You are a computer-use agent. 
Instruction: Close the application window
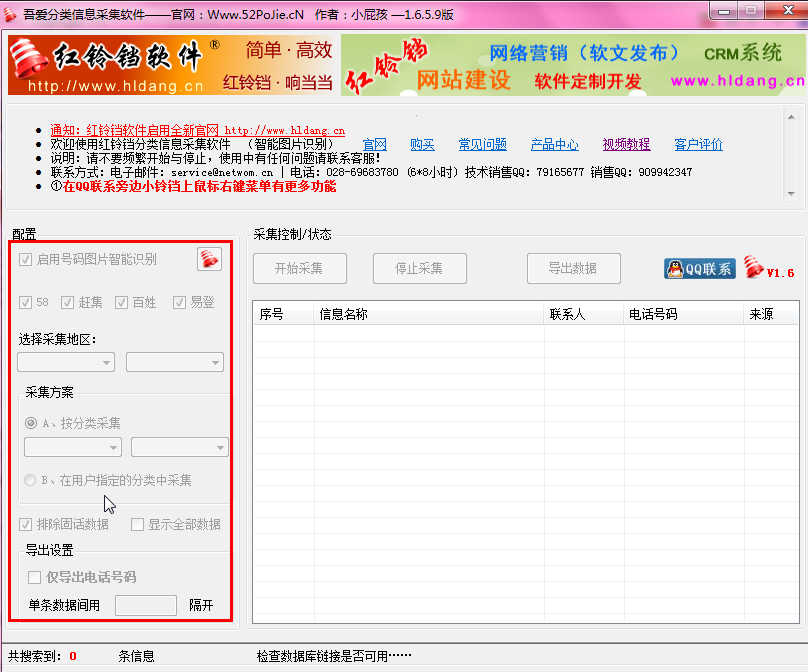click(x=787, y=10)
